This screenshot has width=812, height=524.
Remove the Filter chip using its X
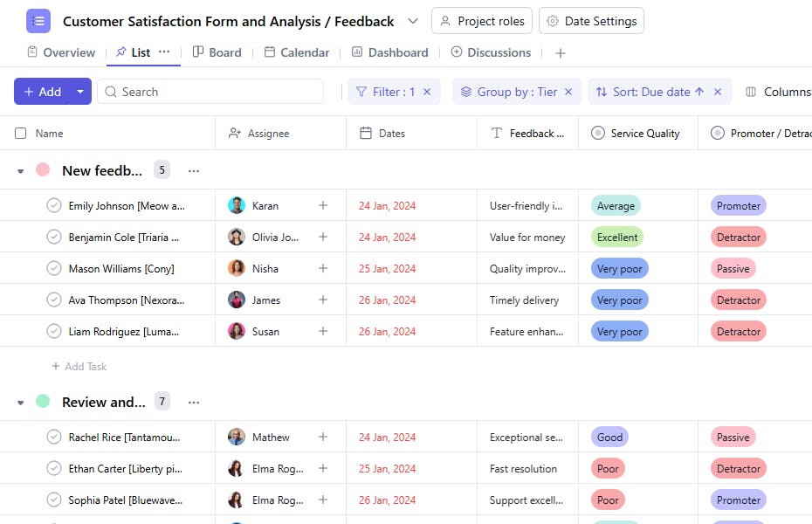click(427, 92)
